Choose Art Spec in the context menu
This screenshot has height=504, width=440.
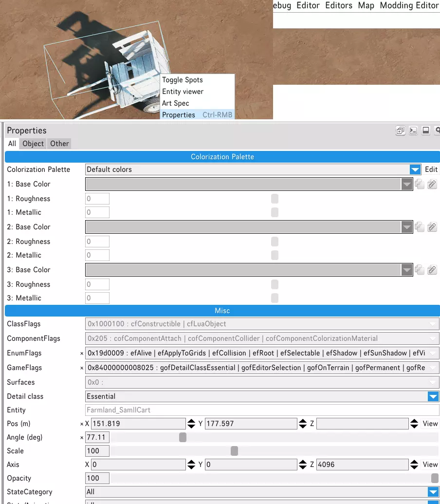[x=197, y=103]
